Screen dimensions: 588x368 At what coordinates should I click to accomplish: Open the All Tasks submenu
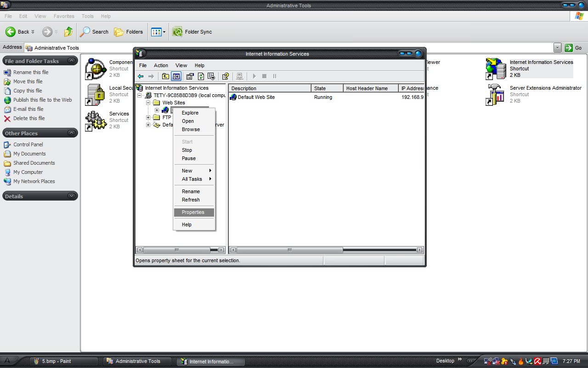(x=194, y=179)
